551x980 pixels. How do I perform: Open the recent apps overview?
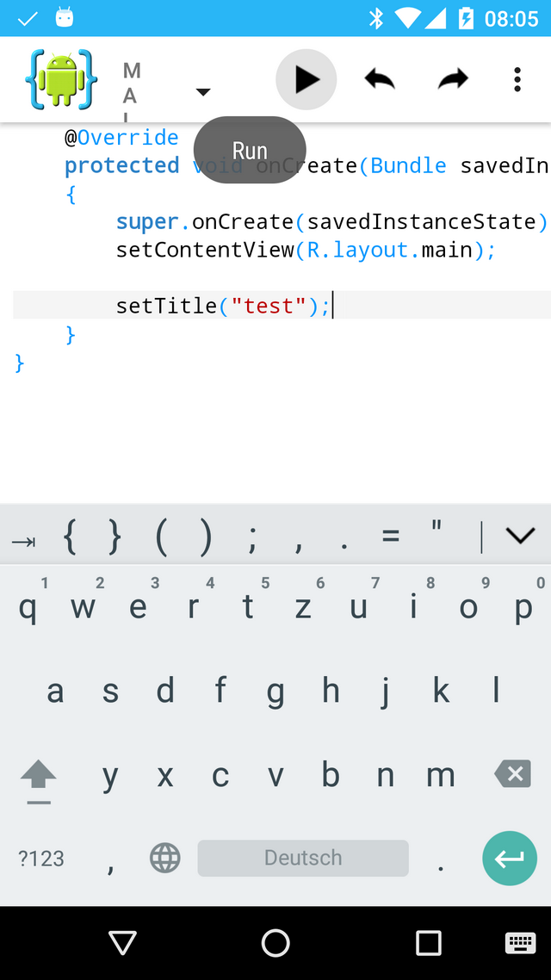pyautogui.click(x=429, y=943)
